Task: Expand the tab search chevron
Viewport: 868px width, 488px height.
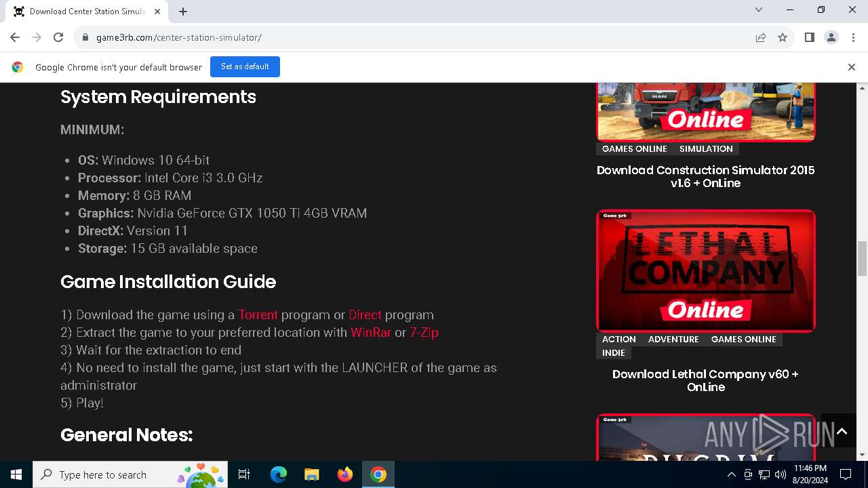Action: point(759,9)
